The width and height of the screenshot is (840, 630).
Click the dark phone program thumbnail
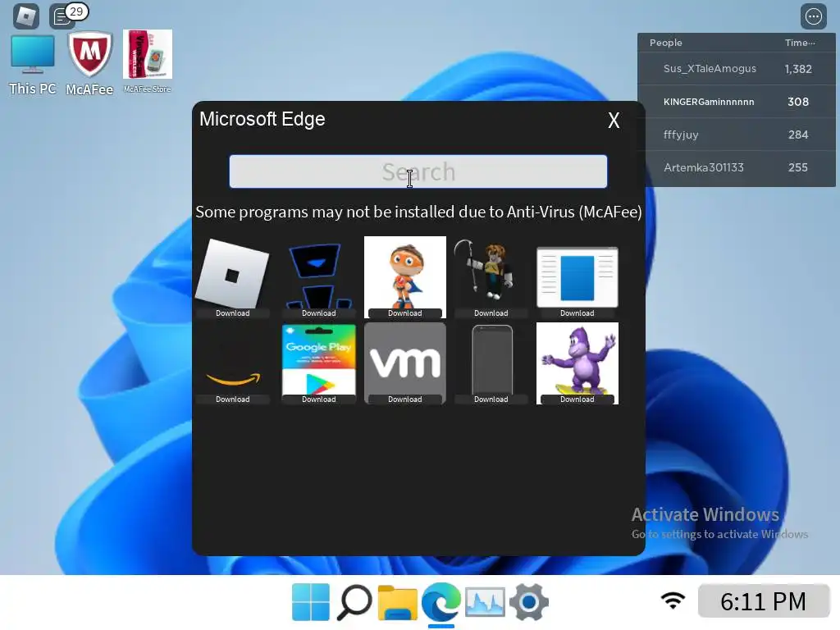491,360
